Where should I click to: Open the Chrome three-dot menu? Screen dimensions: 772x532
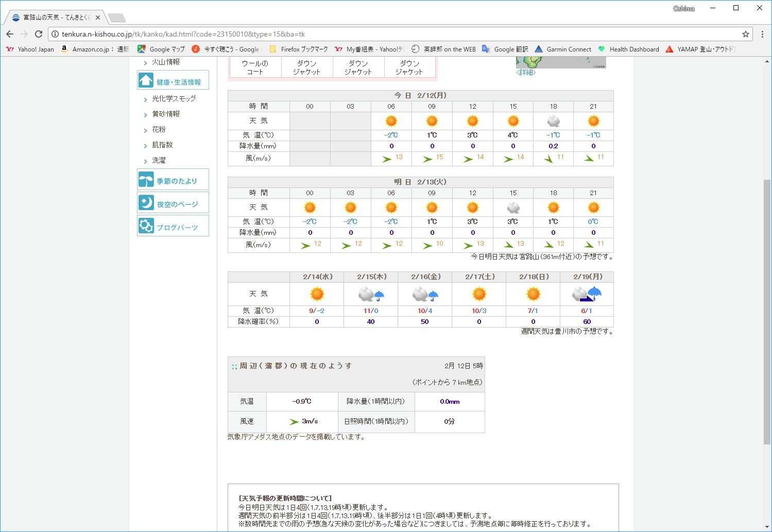762,34
